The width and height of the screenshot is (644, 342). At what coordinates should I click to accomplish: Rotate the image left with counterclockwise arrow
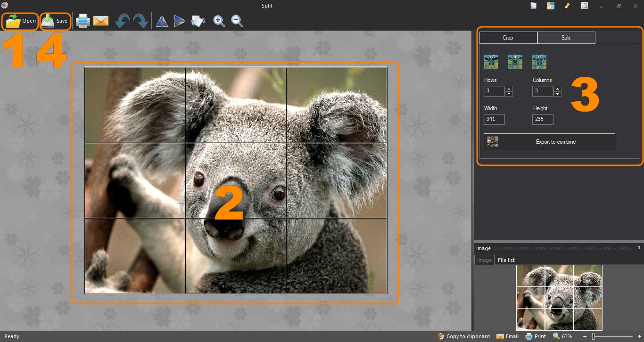(123, 21)
